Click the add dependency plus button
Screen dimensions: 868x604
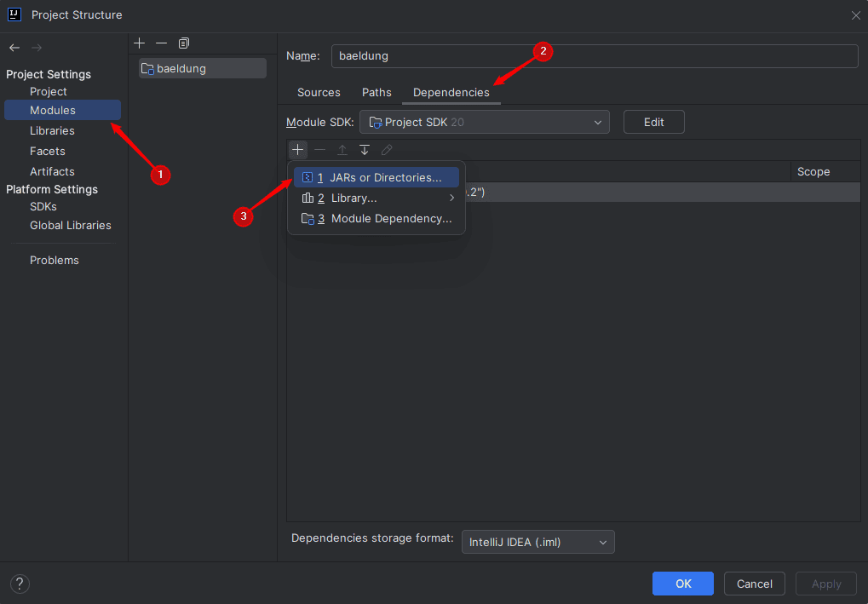pyautogui.click(x=298, y=149)
